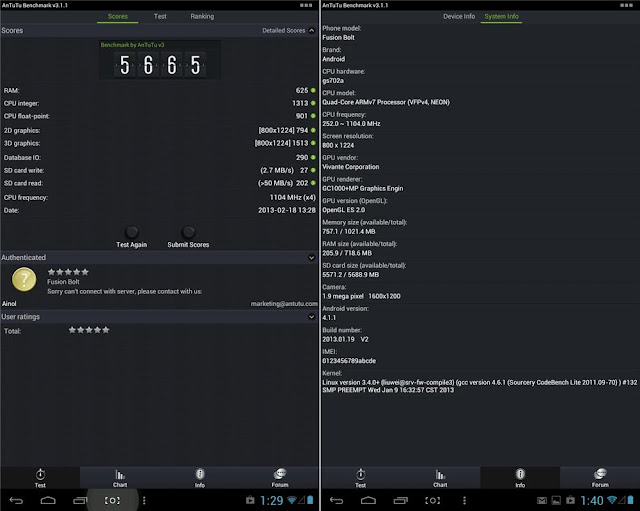
Task: Select the SD card read 202 row
Action: click(159, 183)
